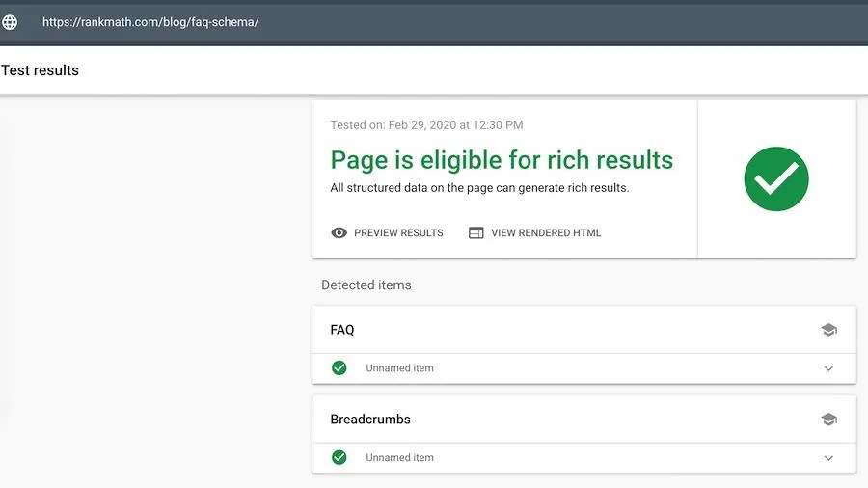Expand the FAQ item chevron
The width and height of the screenshot is (868, 488).
pyautogui.click(x=828, y=368)
